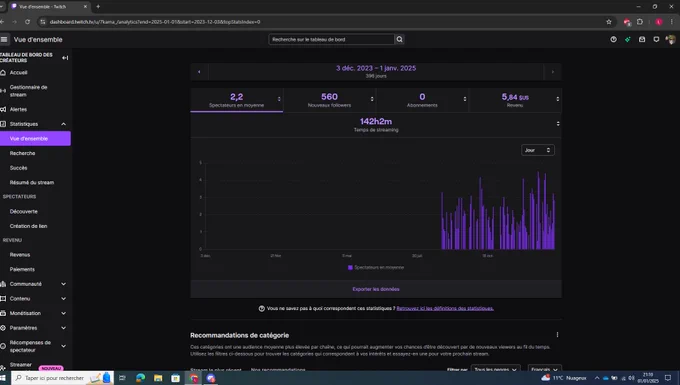This screenshot has width=680, height=385.
Task: Go to previous date range arrow
Action: (199, 72)
